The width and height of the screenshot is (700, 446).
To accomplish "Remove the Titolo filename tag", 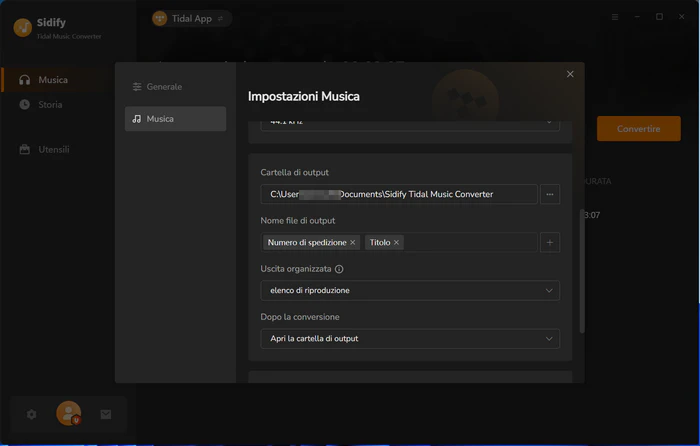I will (396, 242).
